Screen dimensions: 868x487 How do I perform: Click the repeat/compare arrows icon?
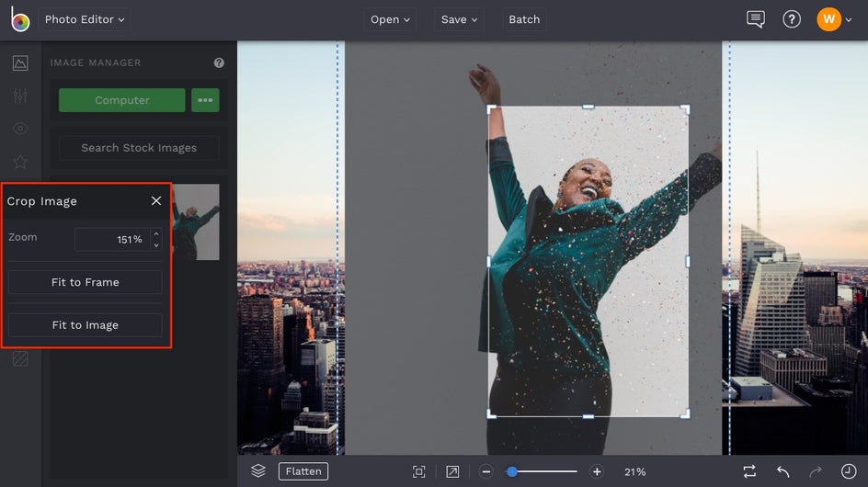click(x=749, y=471)
